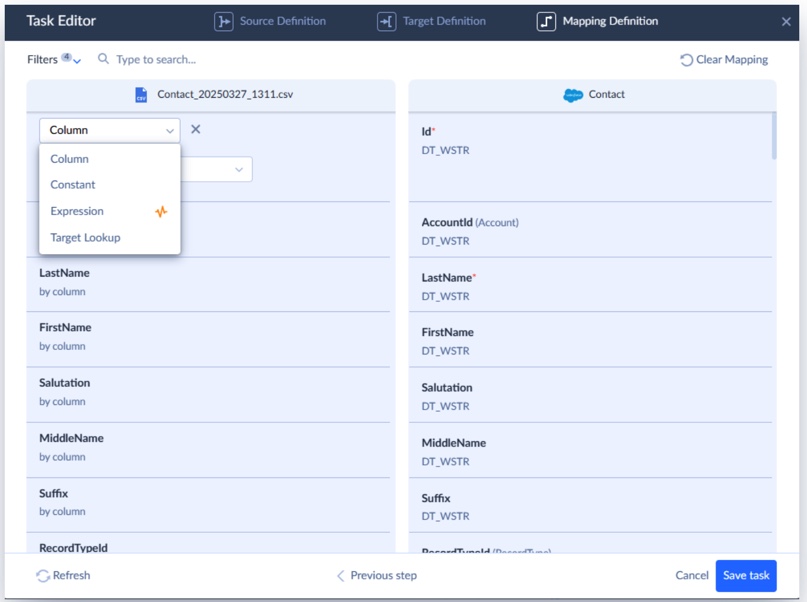Click the Contact target object name
Image resolution: width=807 pixels, height=602 pixels.
pos(606,95)
